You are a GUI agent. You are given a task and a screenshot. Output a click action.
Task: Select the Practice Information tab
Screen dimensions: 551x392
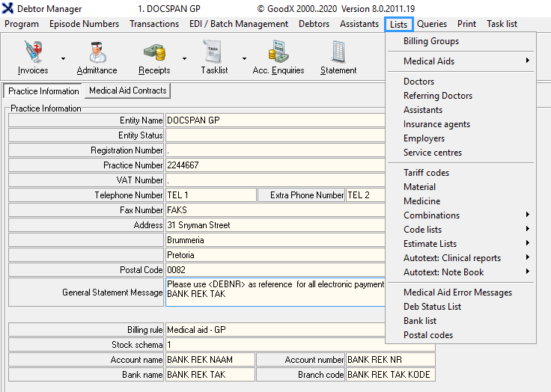click(43, 91)
